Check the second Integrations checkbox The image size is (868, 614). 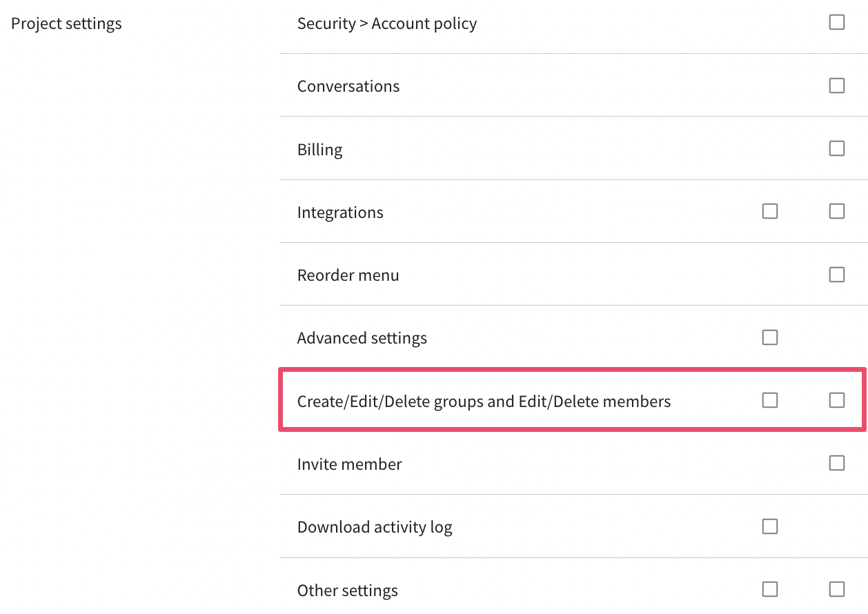tap(836, 211)
